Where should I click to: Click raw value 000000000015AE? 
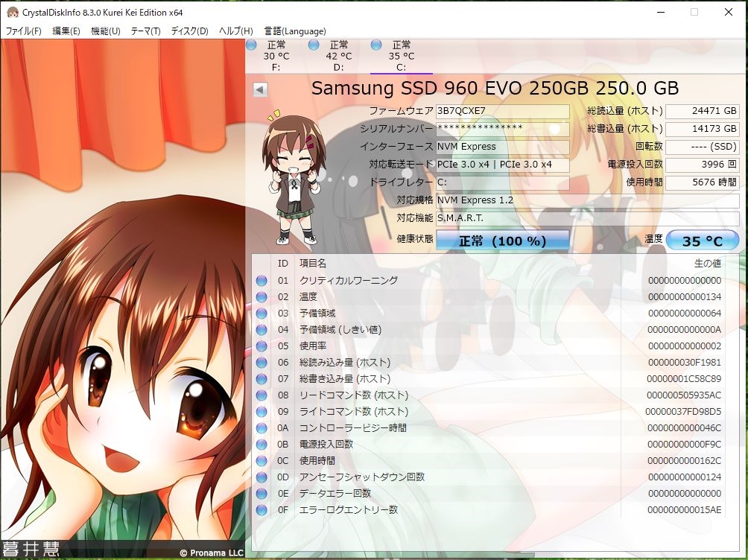pos(685,510)
